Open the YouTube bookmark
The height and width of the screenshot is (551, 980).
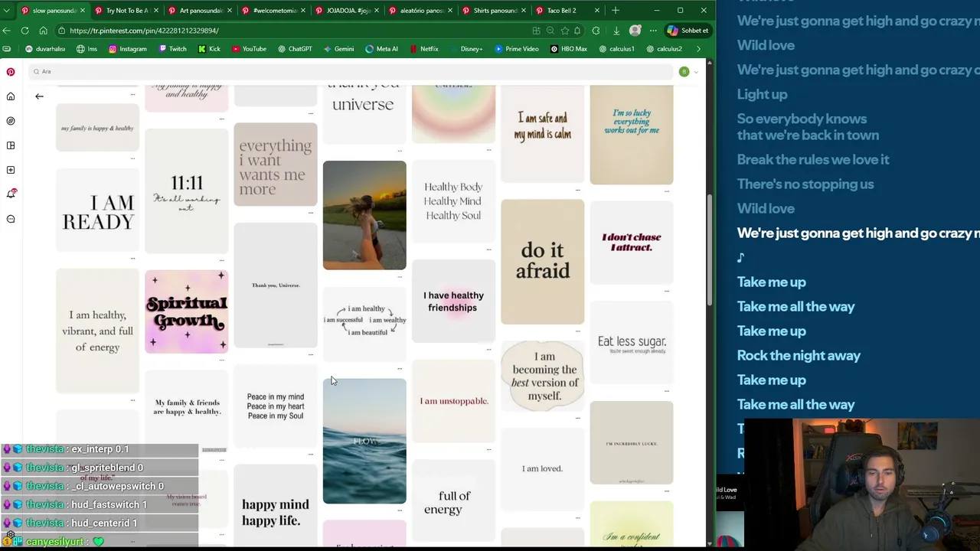(249, 49)
